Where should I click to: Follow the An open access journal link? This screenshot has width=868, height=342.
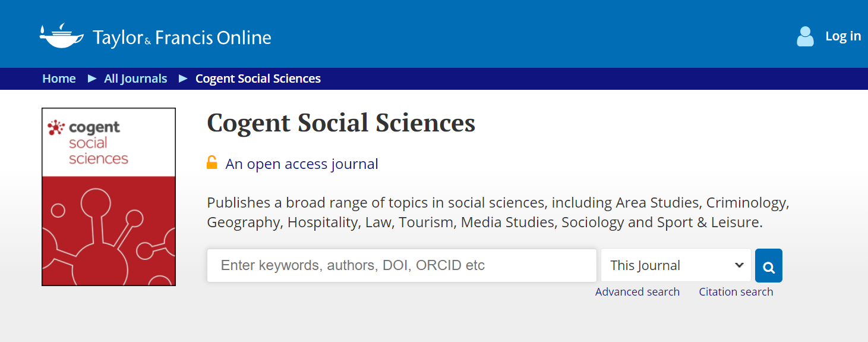pos(302,164)
